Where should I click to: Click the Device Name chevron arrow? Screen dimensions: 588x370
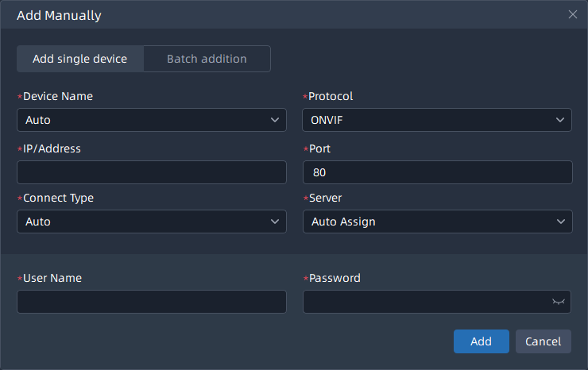pos(275,121)
